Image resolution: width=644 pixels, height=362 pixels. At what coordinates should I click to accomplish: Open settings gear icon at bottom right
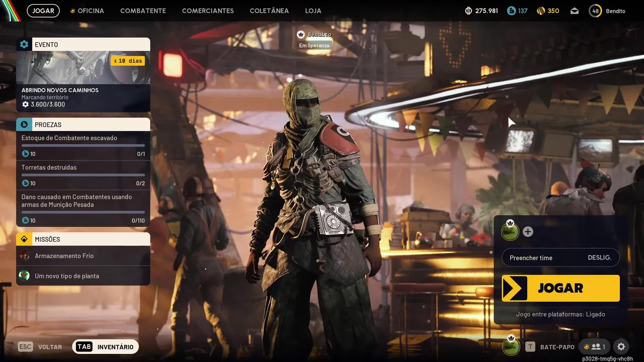click(621, 347)
